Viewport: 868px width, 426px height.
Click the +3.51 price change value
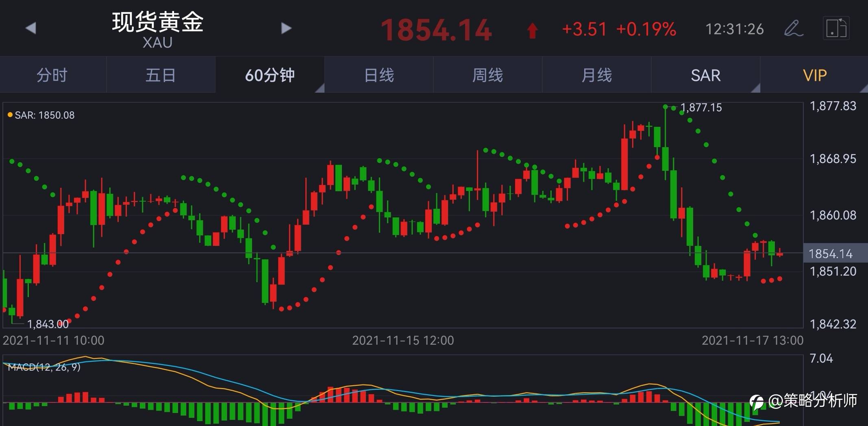coord(584,29)
